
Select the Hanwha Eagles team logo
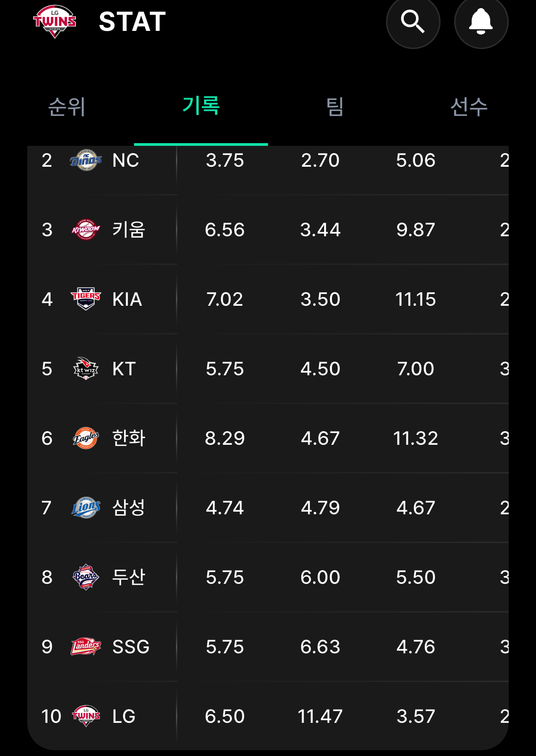pyautogui.click(x=85, y=438)
